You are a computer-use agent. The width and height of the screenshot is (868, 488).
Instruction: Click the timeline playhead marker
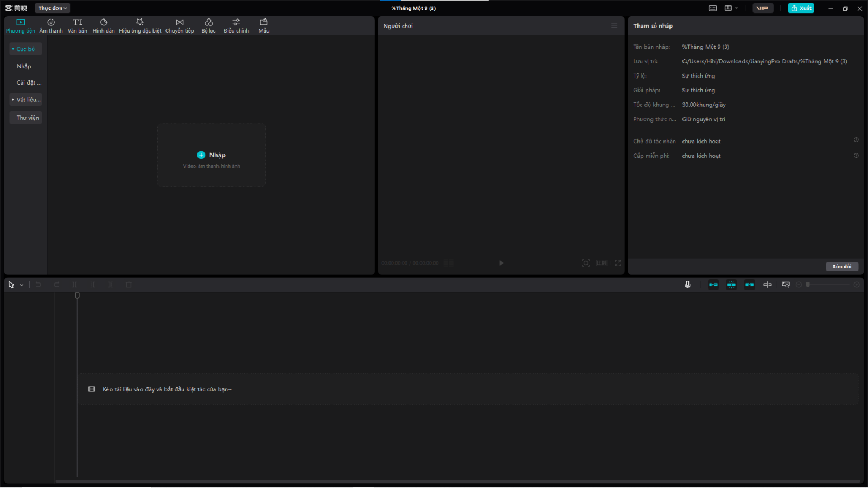[x=77, y=296]
